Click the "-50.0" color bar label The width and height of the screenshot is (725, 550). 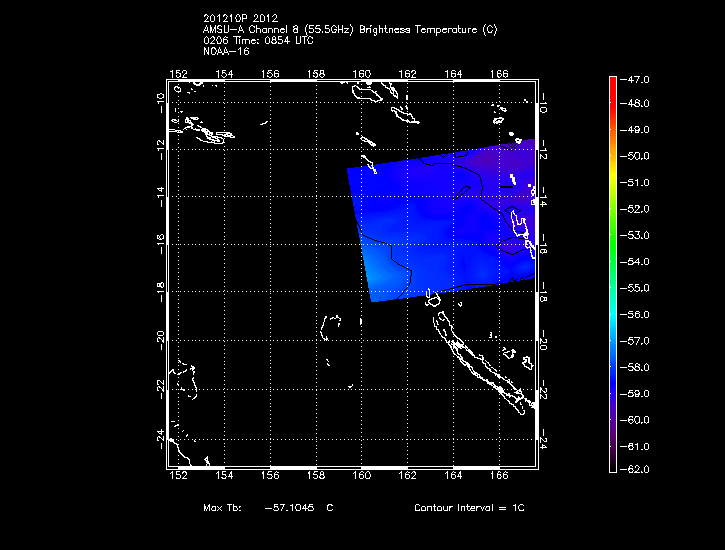634,156
